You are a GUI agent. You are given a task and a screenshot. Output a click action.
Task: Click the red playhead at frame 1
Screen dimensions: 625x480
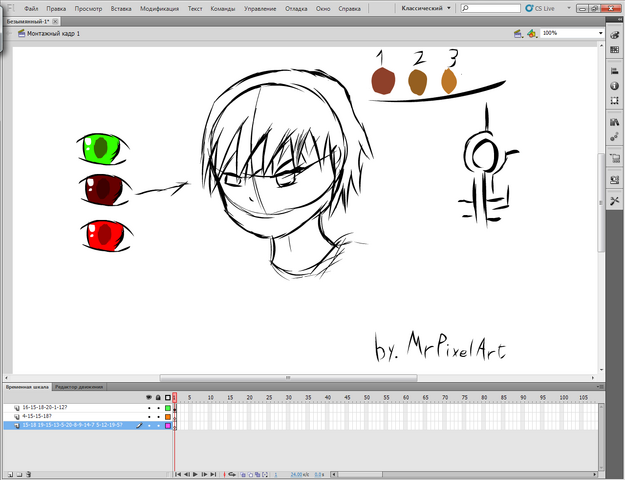click(175, 397)
